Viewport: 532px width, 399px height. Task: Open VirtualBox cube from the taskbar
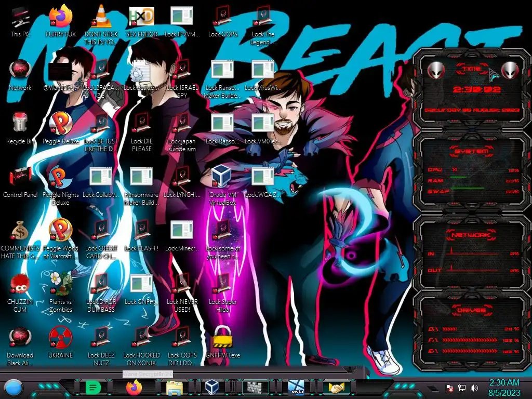pos(213,388)
